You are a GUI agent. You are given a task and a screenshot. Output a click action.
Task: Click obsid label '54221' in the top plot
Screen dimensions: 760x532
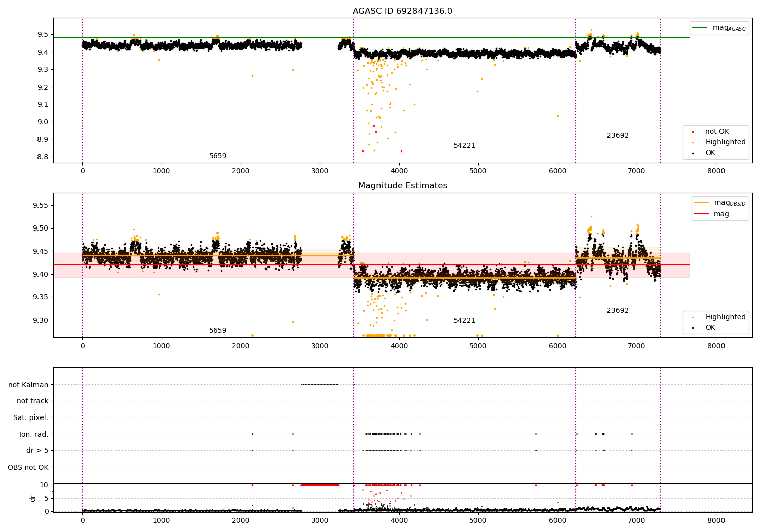coord(464,146)
